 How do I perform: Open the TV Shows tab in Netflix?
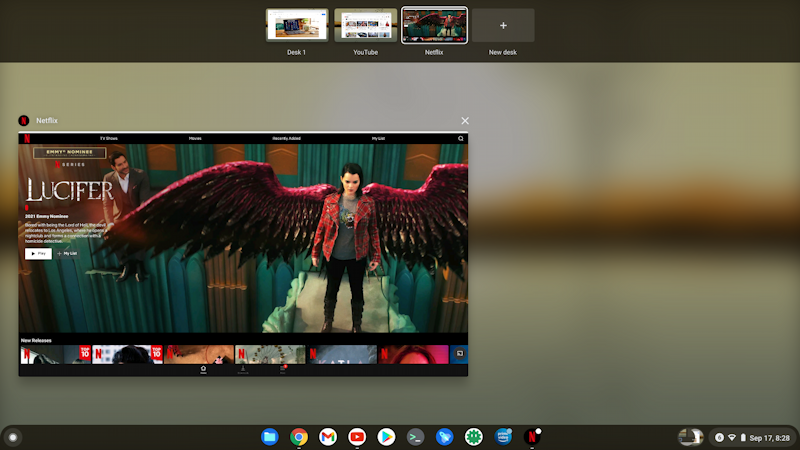(x=109, y=138)
